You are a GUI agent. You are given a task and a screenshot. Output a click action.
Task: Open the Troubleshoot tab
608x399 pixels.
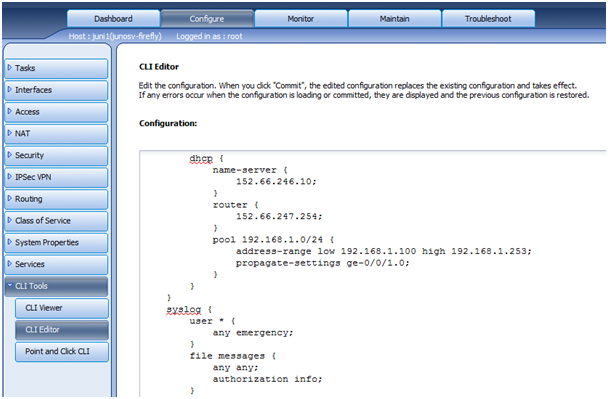[489, 19]
